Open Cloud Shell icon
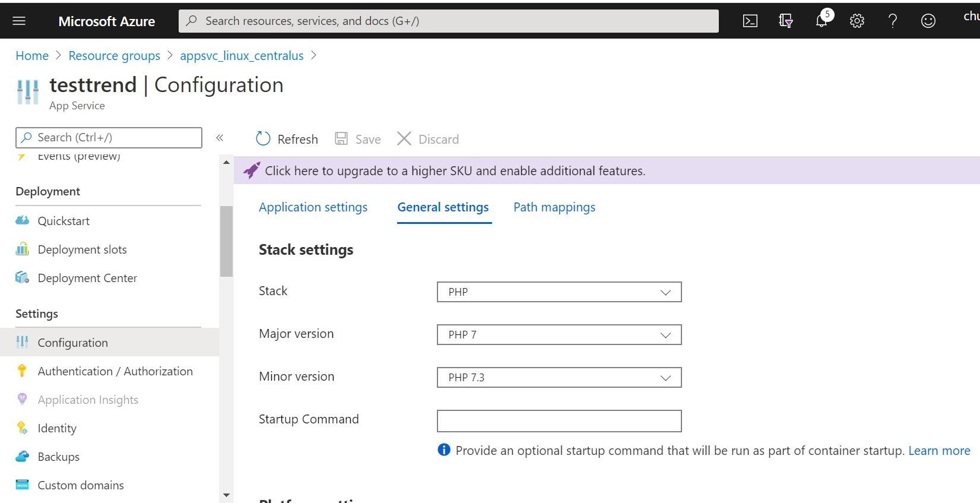The image size is (980, 503). click(750, 21)
